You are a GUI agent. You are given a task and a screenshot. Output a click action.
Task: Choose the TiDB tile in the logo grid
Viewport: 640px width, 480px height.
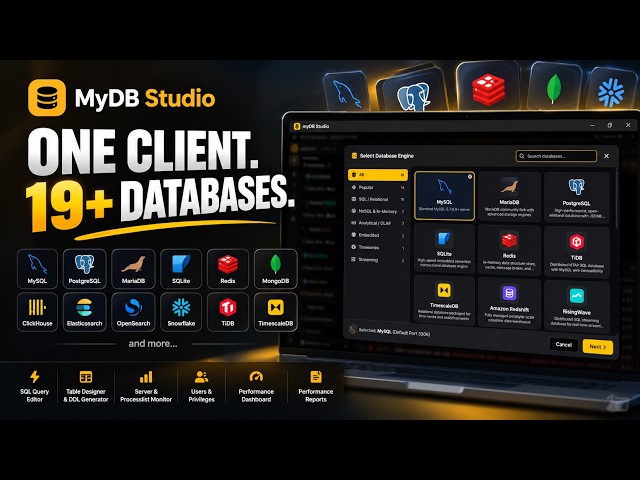point(227,312)
